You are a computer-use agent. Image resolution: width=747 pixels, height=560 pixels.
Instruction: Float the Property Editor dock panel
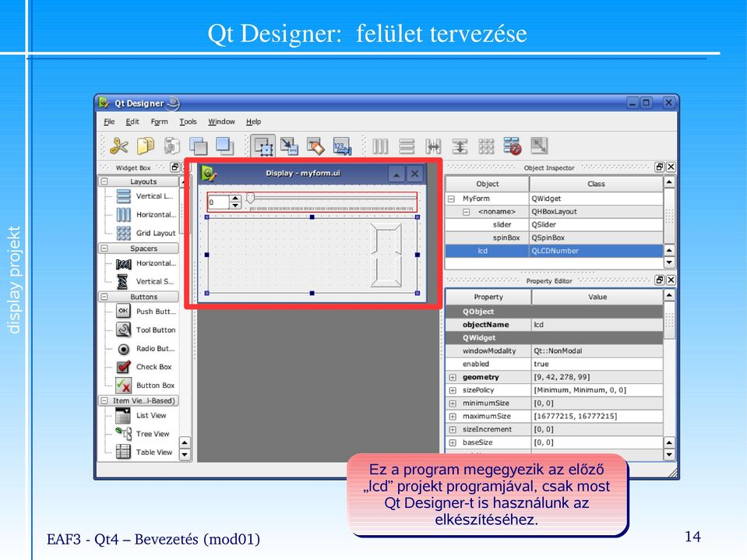[659, 280]
